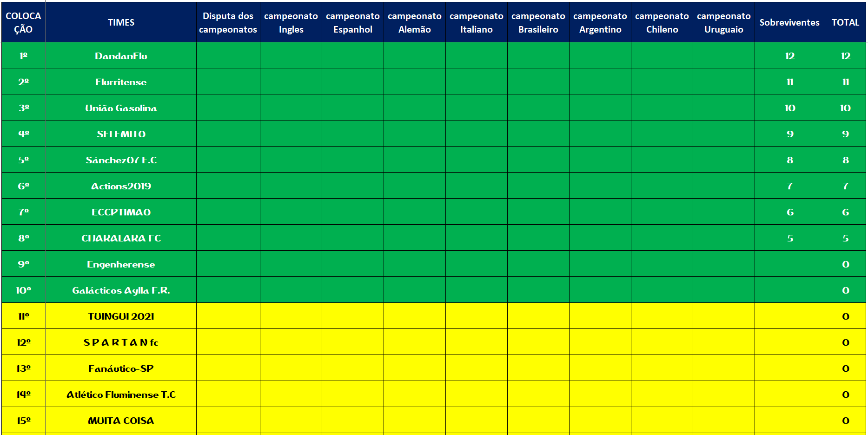Select the Disputa dos campeonatos header
The image size is (868, 435).
(228, 22)
